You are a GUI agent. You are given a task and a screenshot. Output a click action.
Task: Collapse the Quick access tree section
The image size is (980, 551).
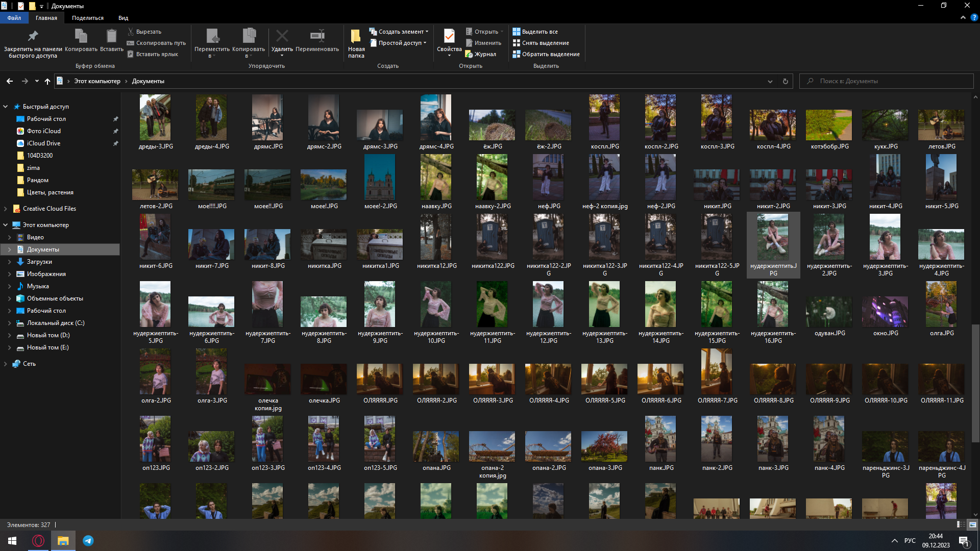point(6,107)
